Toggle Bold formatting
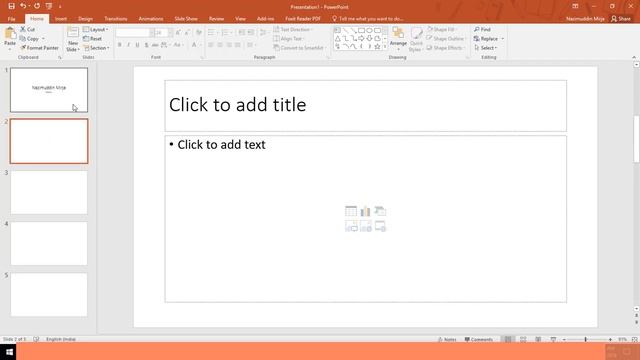The height and width of the screenshot is (360, 640). tap(120, 45)
